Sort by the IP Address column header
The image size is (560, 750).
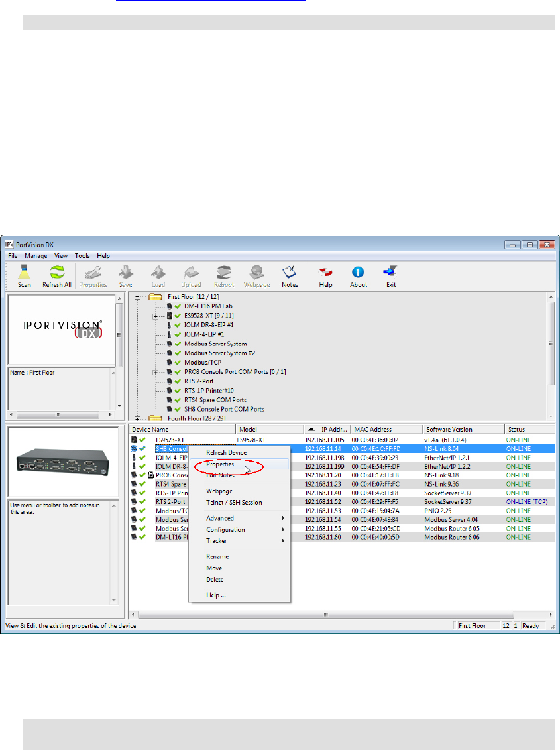pos(327,430)
